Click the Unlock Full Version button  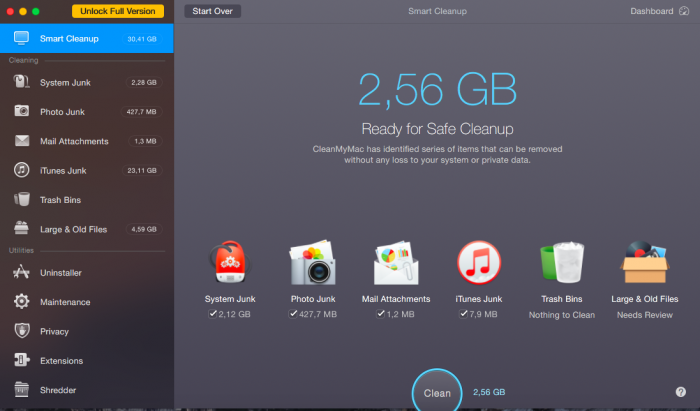pos(118,11)
